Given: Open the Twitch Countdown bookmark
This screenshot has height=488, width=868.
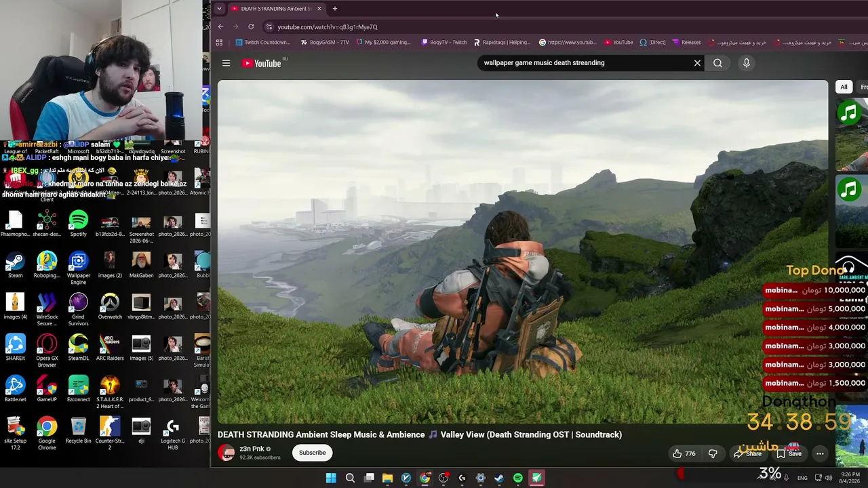Looking at the screenshot, I should pyautogui.click(x=263, y=42).
